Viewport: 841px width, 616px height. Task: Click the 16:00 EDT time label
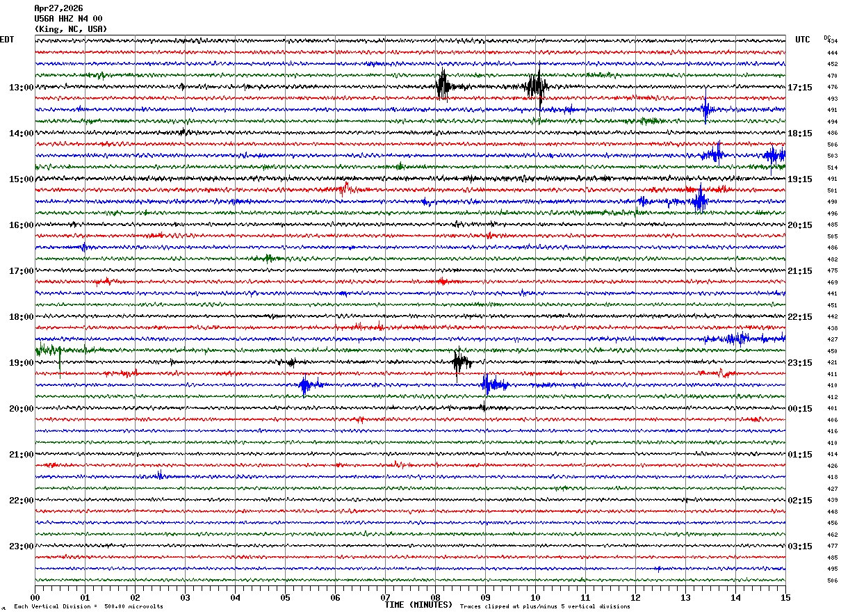(22, 225)
